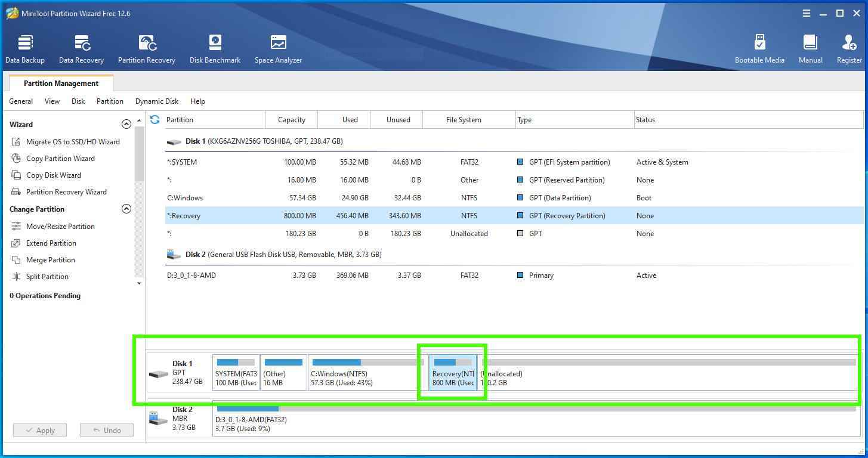Open Partition Recovery tool
Image resolution: width=868 pixels, height=458 pixels.
click(x=146, y=49)
